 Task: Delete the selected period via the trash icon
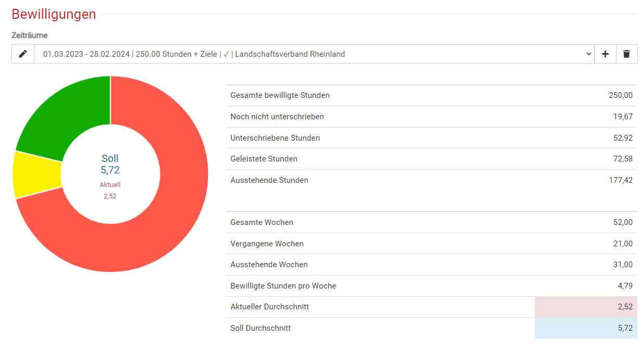(x=626, y=54)
